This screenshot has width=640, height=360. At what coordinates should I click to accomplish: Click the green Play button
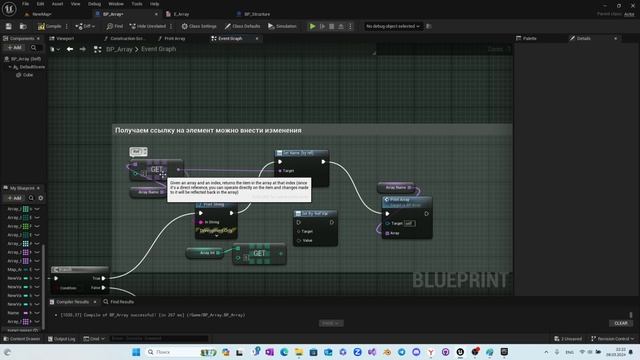[312, 26]
